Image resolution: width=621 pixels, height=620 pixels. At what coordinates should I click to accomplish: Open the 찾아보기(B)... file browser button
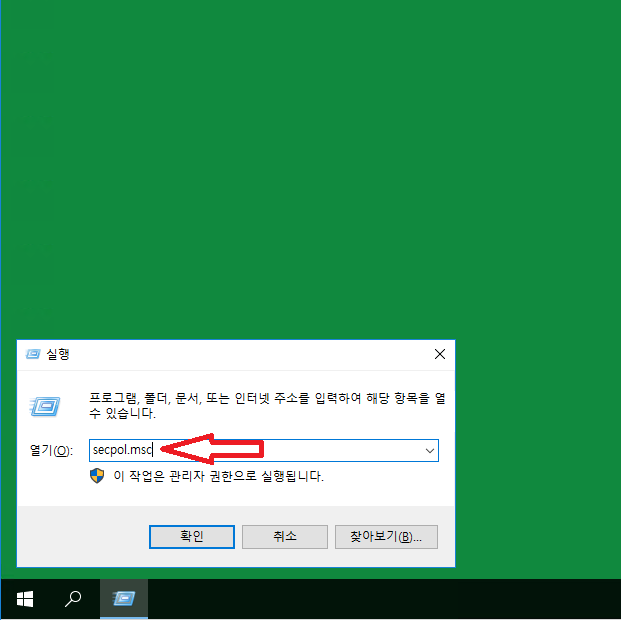(386, 537)
